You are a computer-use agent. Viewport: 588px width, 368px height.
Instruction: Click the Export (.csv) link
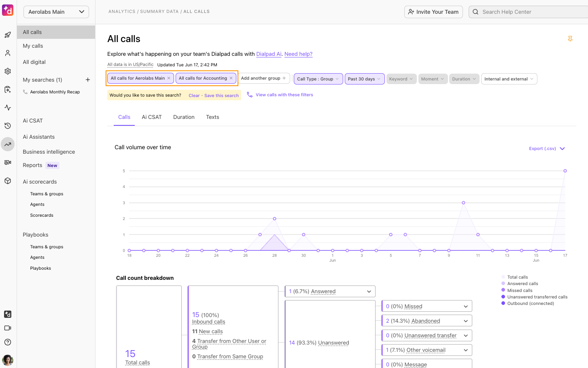pos(542,149)
